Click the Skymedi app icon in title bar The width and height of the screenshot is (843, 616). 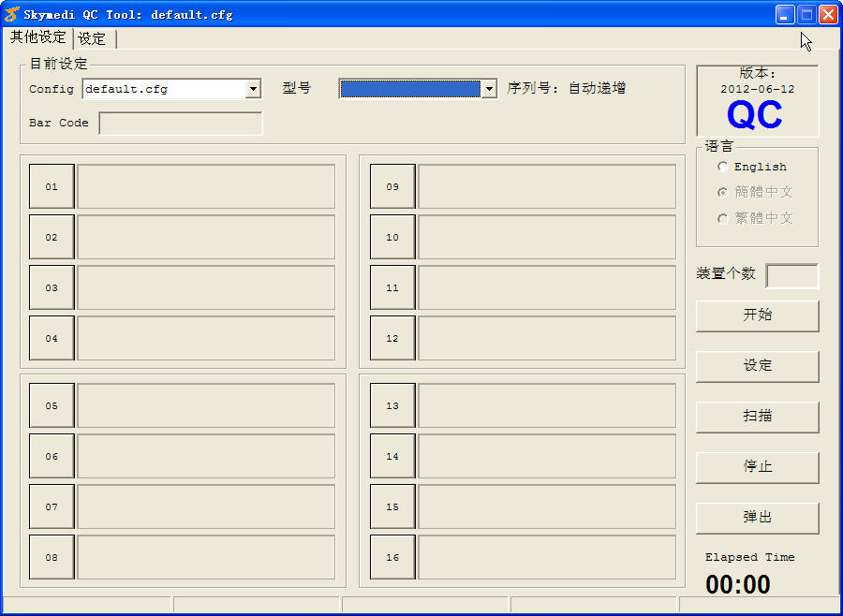click(11, 14)
